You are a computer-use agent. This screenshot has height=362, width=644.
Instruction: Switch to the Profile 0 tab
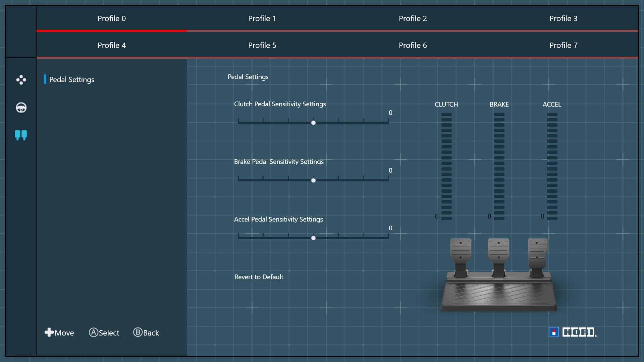pos(112,18)
